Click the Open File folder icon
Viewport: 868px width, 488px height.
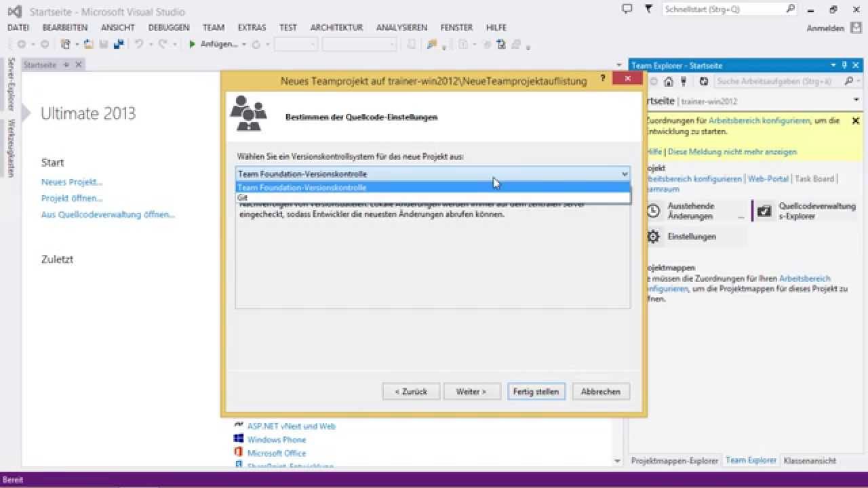[x=89, y=44]
